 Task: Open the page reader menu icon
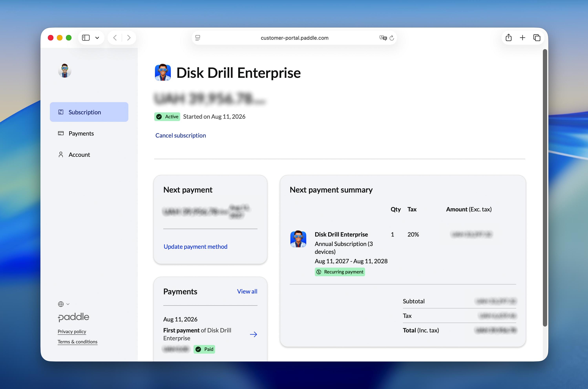pos(198,38)
